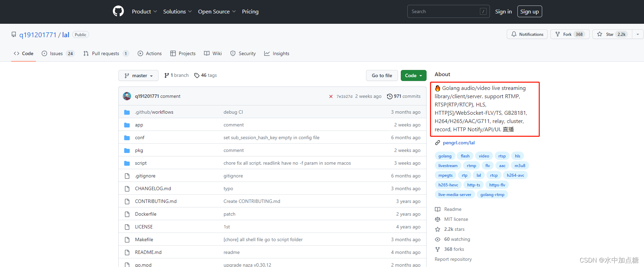
Task: Click the scale icon next to MIT license
Action: click(438, 219)
